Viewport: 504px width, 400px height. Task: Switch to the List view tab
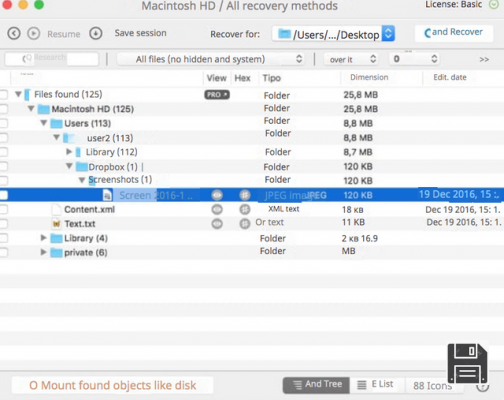376,385
